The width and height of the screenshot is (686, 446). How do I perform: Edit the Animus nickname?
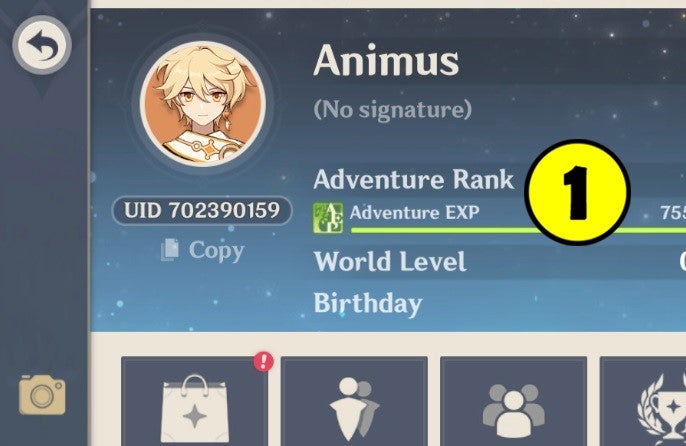tap(386, 60)
